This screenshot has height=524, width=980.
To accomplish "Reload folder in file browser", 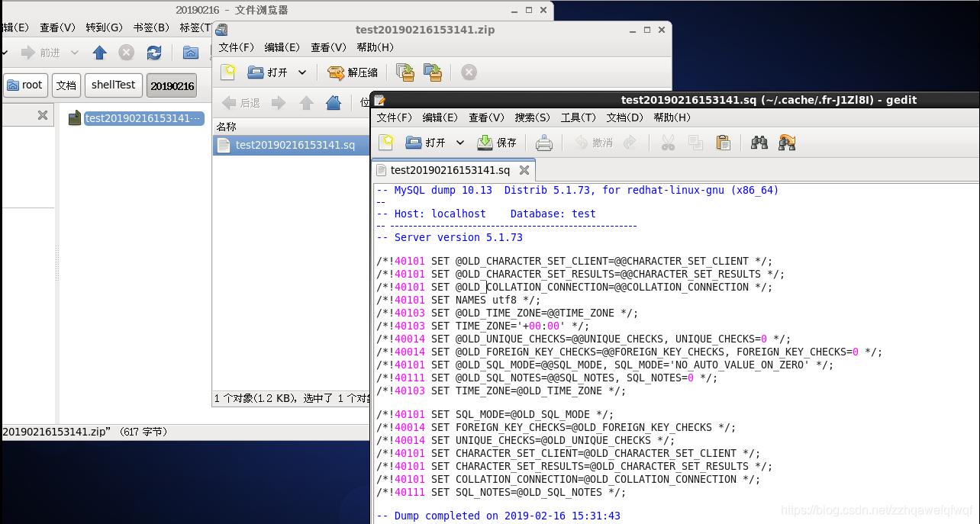I will pos(154,53).
